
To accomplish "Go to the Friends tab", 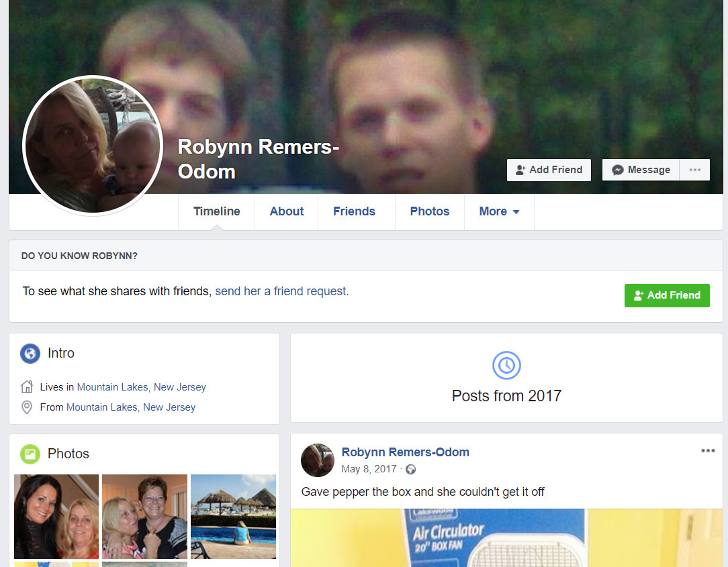I will [x=354, y=211].
